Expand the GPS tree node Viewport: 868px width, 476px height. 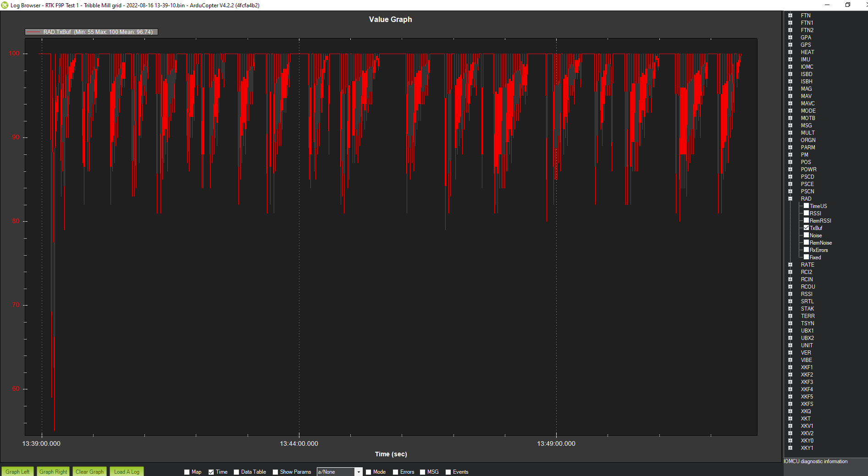point(790,44)
